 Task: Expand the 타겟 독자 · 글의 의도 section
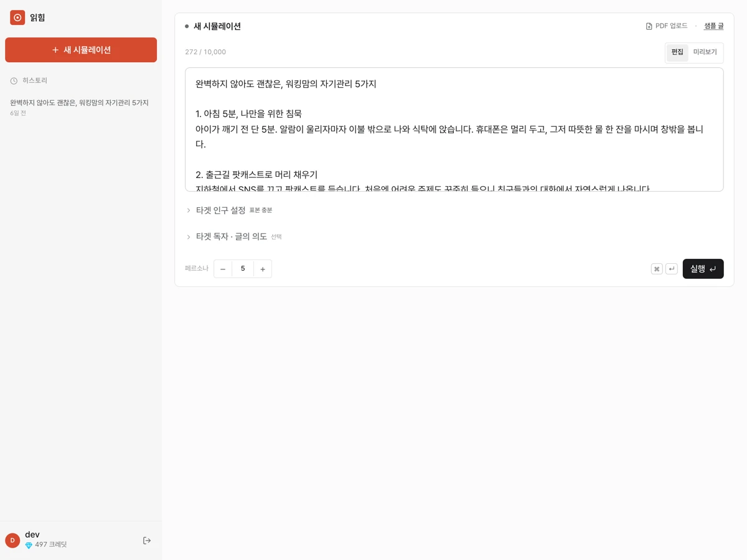tap(234, 236)
